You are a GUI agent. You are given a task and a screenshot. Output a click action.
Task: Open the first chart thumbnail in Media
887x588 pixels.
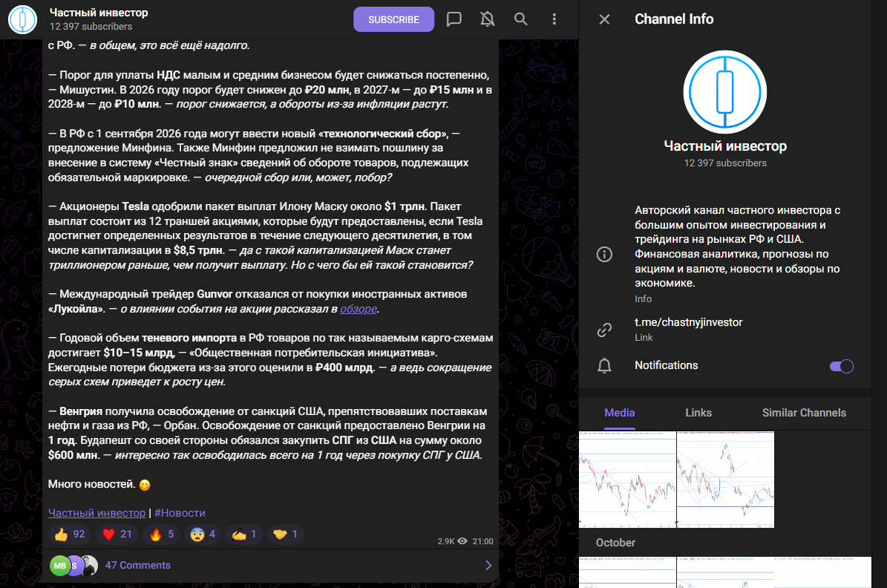627,479
